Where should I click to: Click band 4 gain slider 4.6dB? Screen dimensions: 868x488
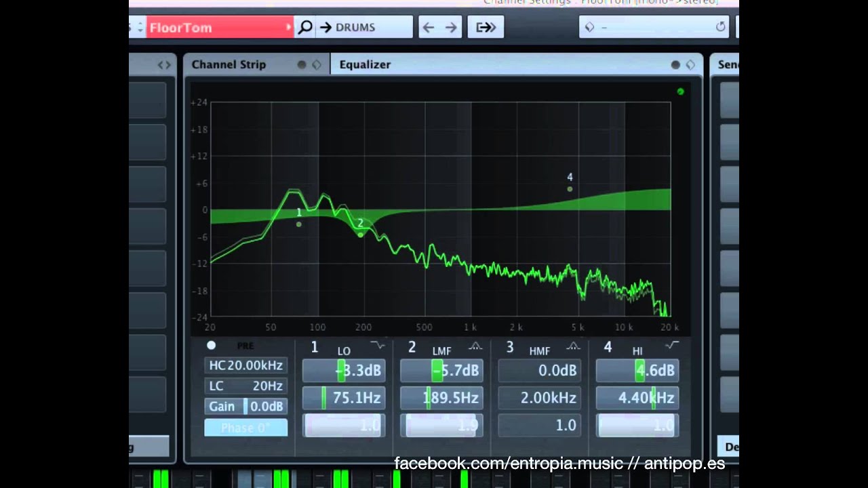click(x=637, y=371)
